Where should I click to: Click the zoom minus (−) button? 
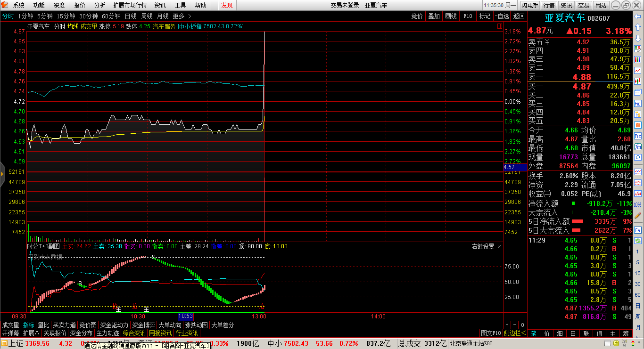[515, 325]
